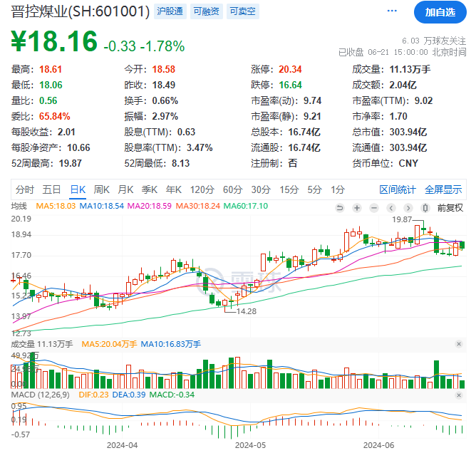Click the 沪股通 tag
This screenshot has width=476, height=453.
pyautogui.click(x=170, y=11)
